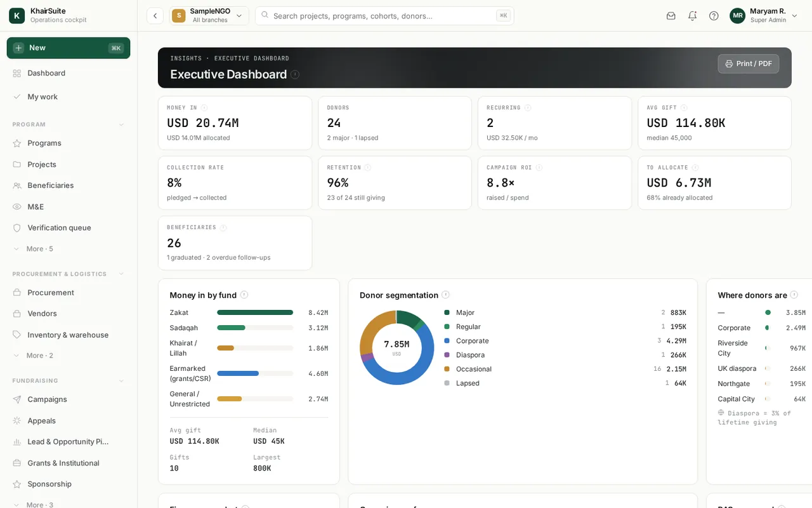The image size is (812, 508).
Task: Open Programs in the sidebar
Action: pyautogui.click(x=69, y=143)
